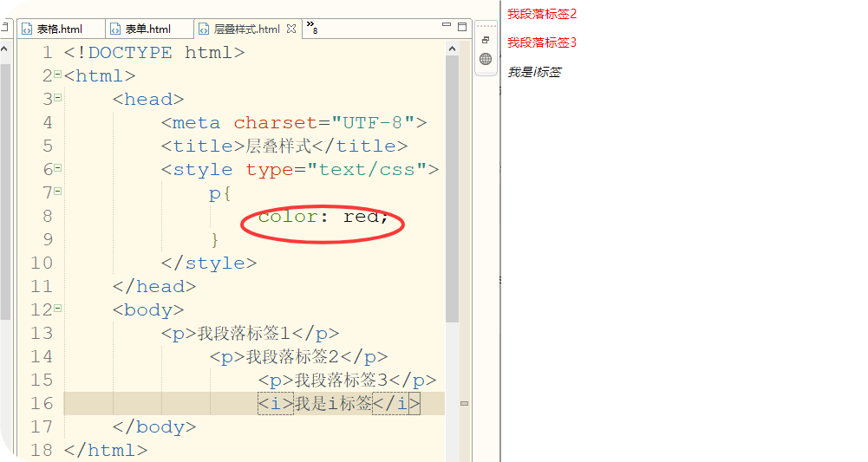This screenshot has width=868, height=462.
Task: Collapse the body fold on line 12
Action: pyautogui.click(x=57, y=309)
